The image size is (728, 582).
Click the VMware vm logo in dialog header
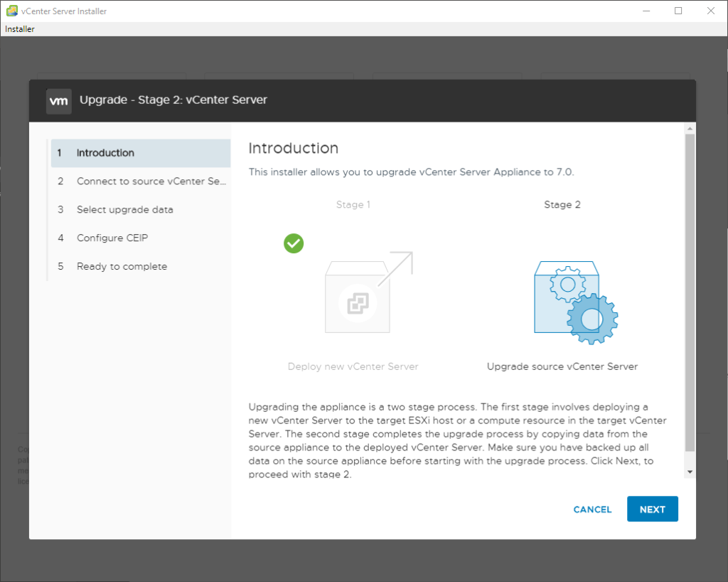coord(59,101)
